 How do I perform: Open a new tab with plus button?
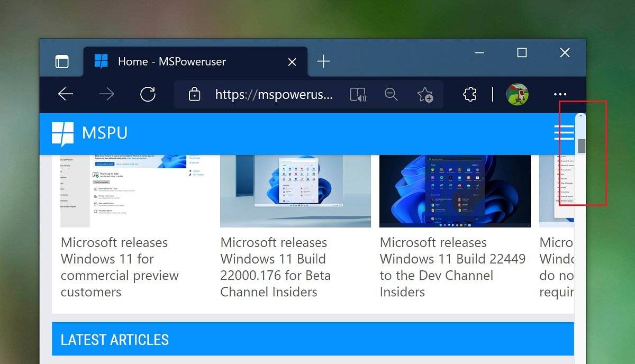coord(323,61)
